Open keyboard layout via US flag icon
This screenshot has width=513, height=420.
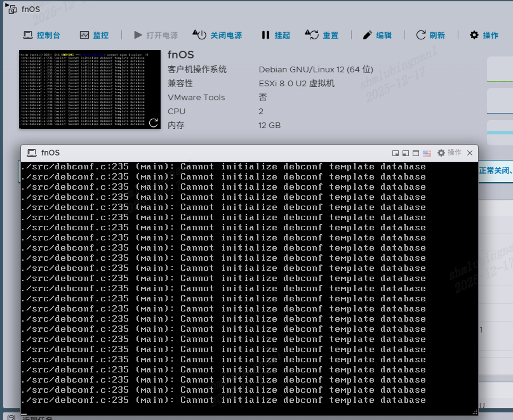(427, 153)
